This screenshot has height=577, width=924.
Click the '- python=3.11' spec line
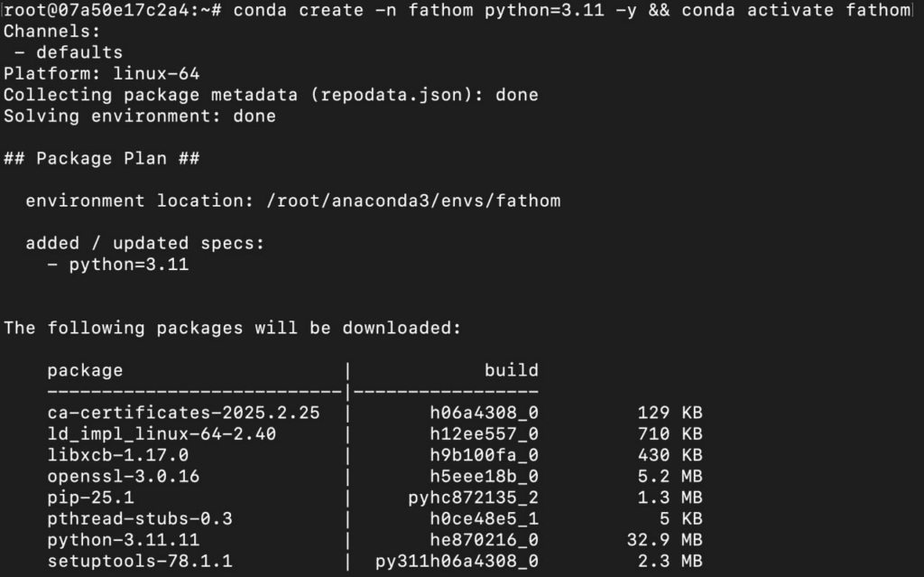point(117,265)
